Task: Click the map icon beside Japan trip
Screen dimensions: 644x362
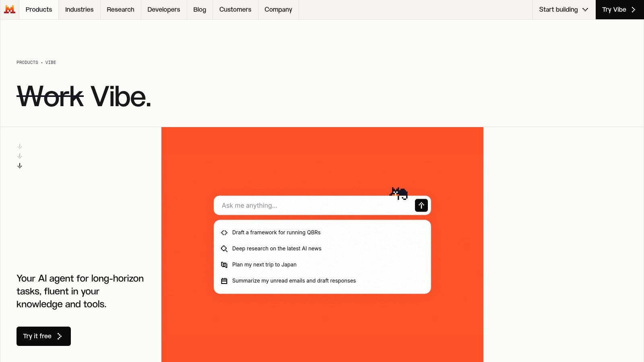Action: pyautogui.click(x=224, y=265)
